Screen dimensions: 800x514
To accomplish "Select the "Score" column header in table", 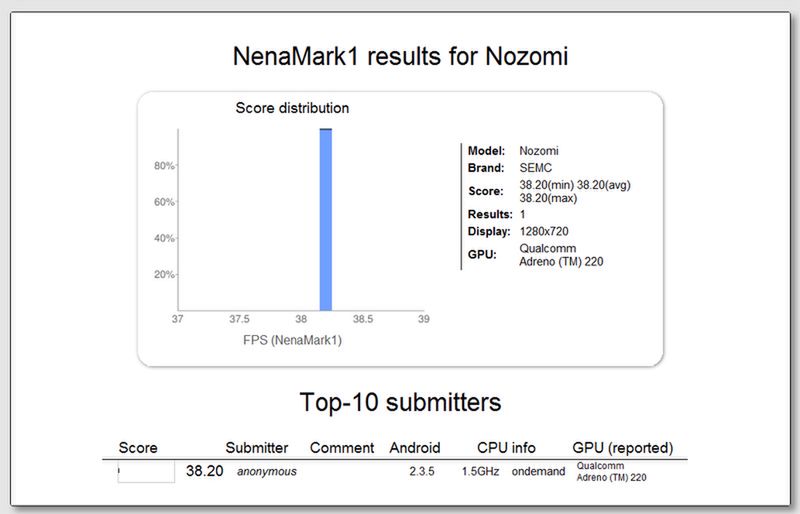I will [138, 448].
